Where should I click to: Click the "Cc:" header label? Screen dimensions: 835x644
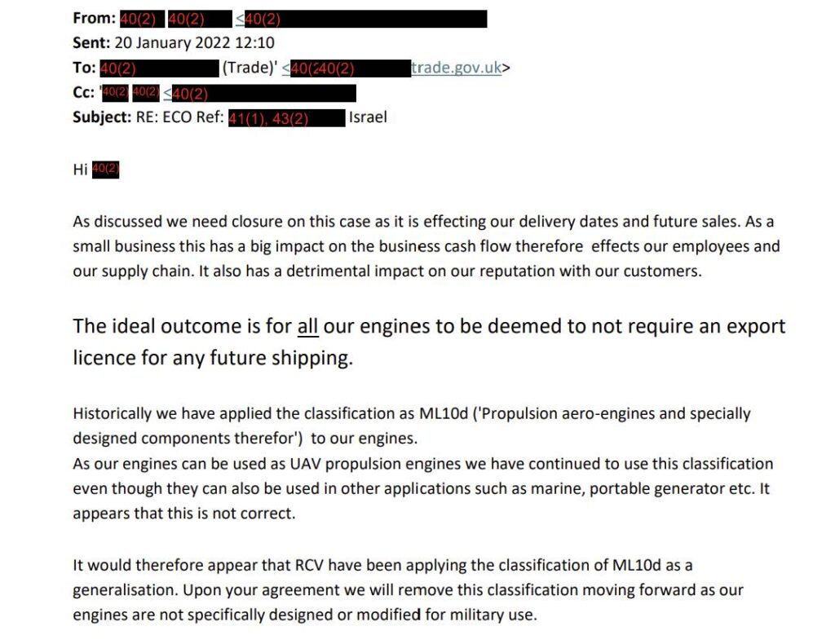pos(83,92)
